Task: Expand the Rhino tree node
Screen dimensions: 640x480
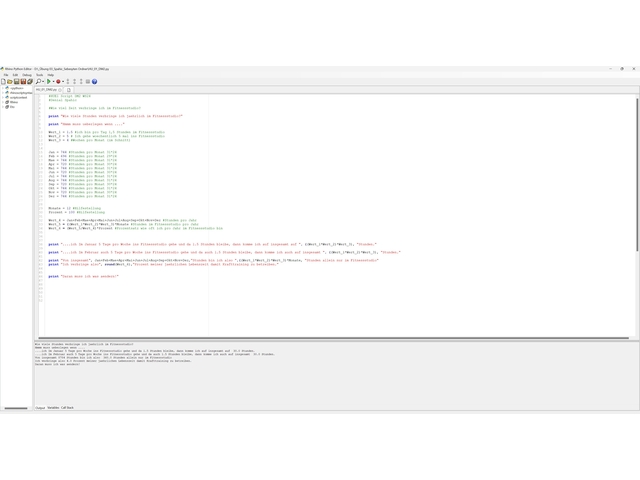Action: (x=3, y=102)
